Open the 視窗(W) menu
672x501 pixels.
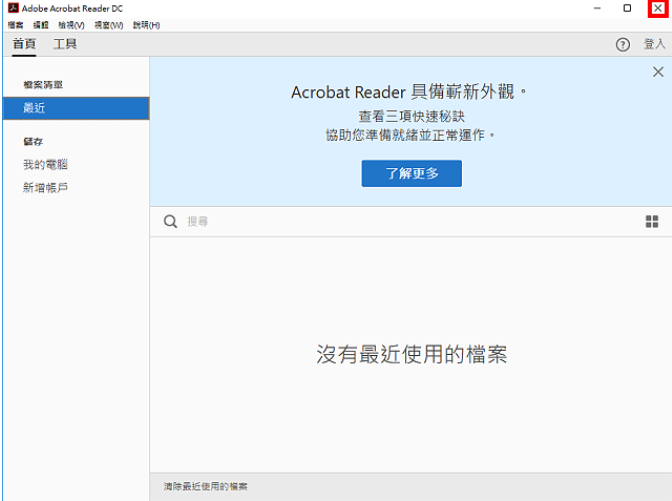pyautogui.click(x=108, y=25)
